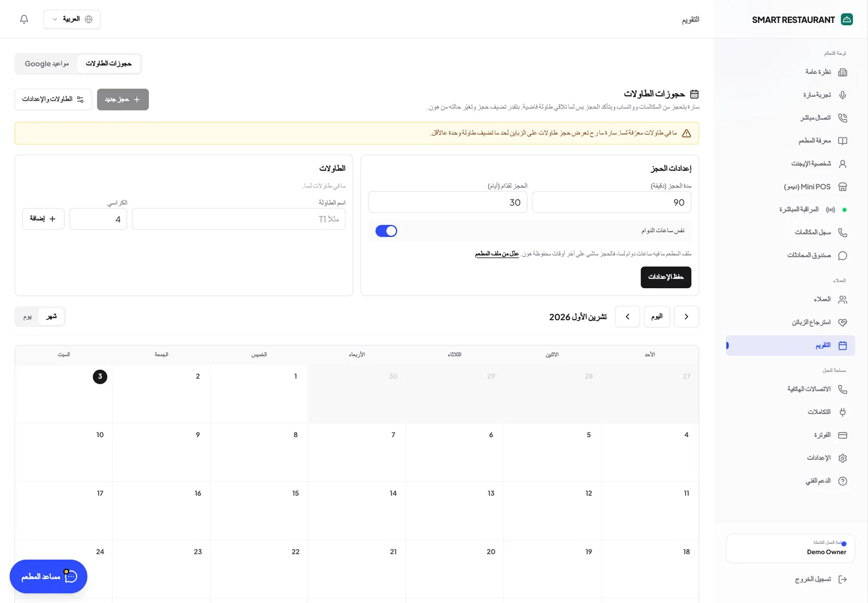Click the إضافة add table button
Image resolution: width=868 pixels, height=603 pixels.
pyautogui.click(x=43, y=219)
